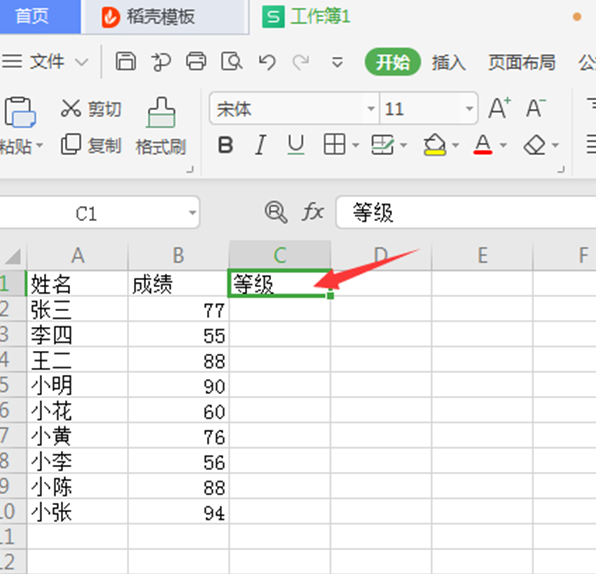Select column E header
This screenshot has height=574, width=596.
tap(482, 255)
